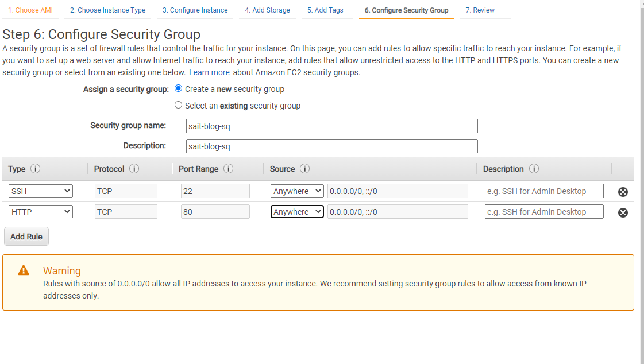Expand Anywhere source dropdown for SSH rule

tap(297, 191)
